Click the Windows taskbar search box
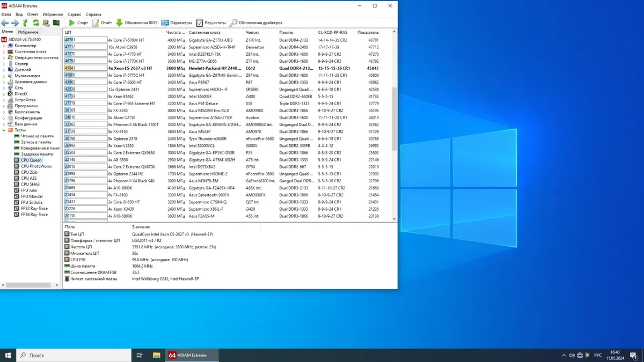The height and width of the screenshot is (362, 644). point(75,355)
